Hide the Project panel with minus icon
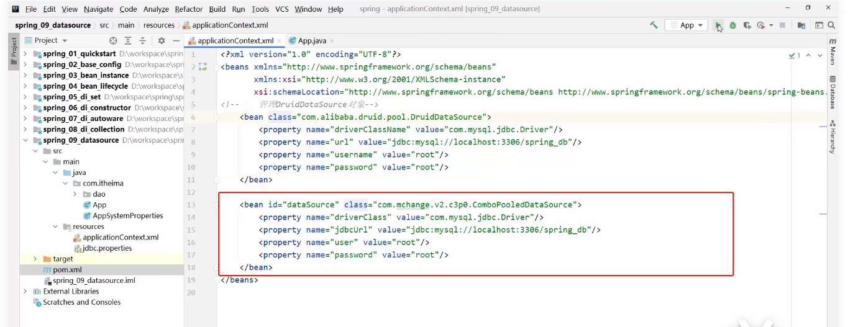 click(176, 40)
